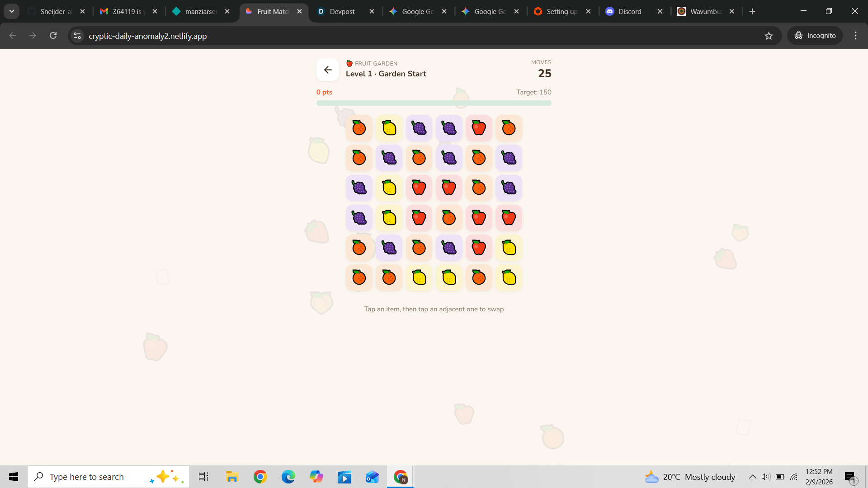The image size is (868, 488).
Task: Click the Incognito button
Action: (815, 36)
